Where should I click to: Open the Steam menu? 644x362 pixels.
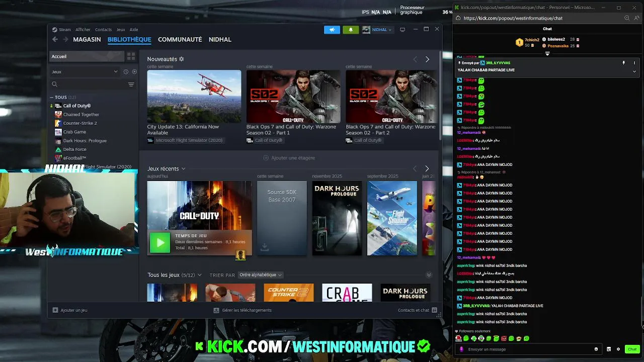coord(65,30)
